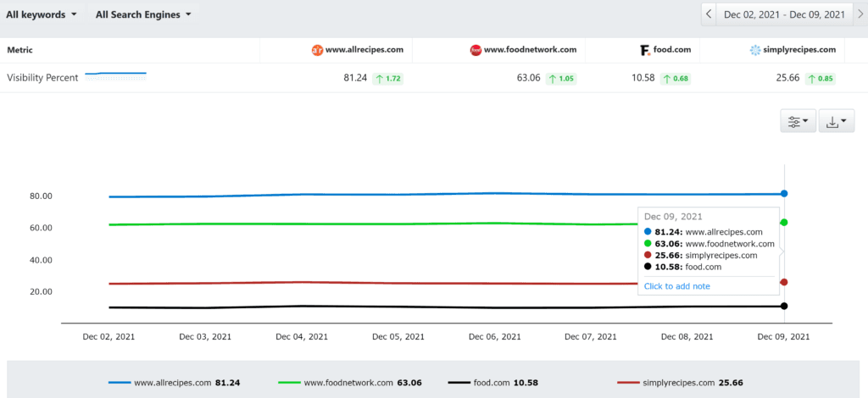Click the simplyrecipes.com column header
Screen dimensions: 868x398
pyautogui.click(x=799, y=50)
